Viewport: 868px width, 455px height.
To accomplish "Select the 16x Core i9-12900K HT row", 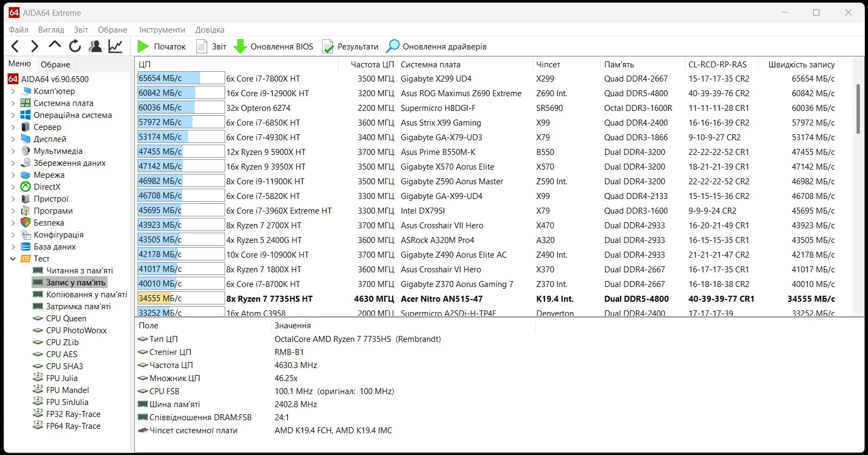I will pyautogui.click(x=487, y=93).
